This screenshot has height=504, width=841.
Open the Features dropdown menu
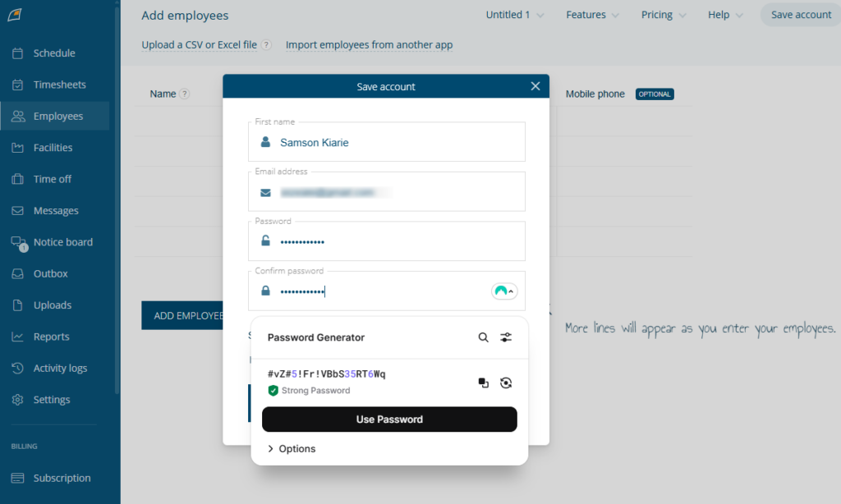tap(592, 15)
